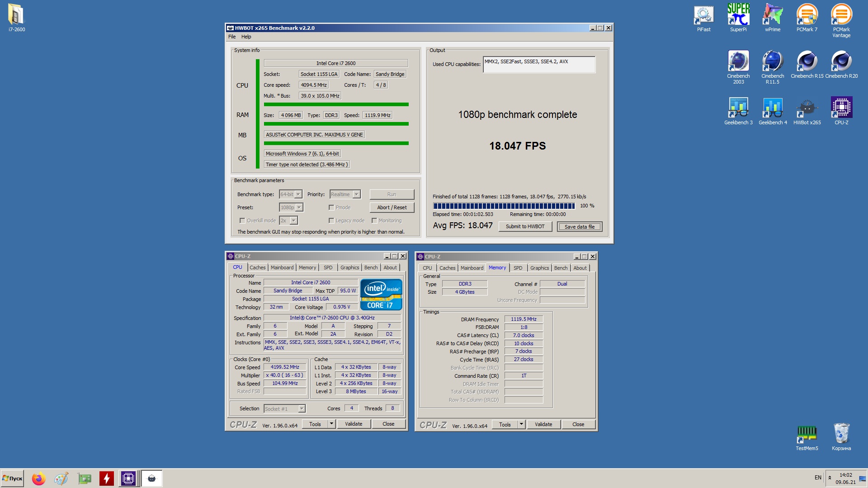
Task: Open the TestMem5 desktop icon
Action: [x=807, y=437]
